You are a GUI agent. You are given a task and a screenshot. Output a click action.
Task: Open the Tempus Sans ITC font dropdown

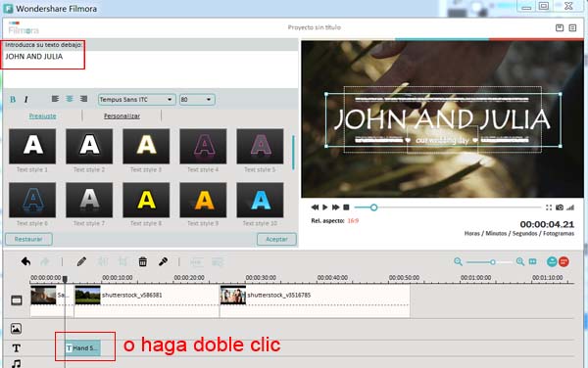(x=136, y=100)
